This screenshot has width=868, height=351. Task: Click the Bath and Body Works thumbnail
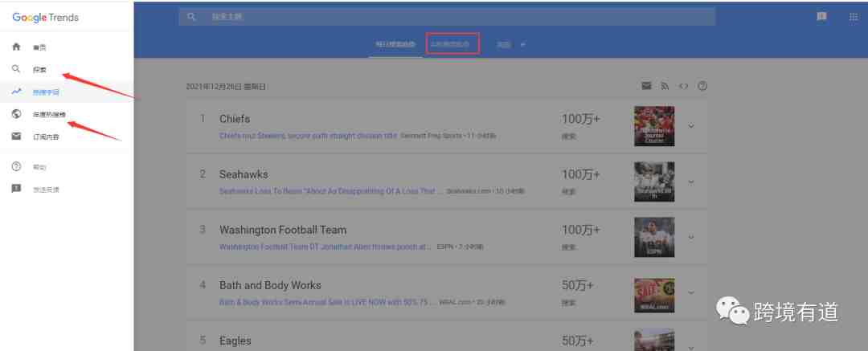coord(654,295)
